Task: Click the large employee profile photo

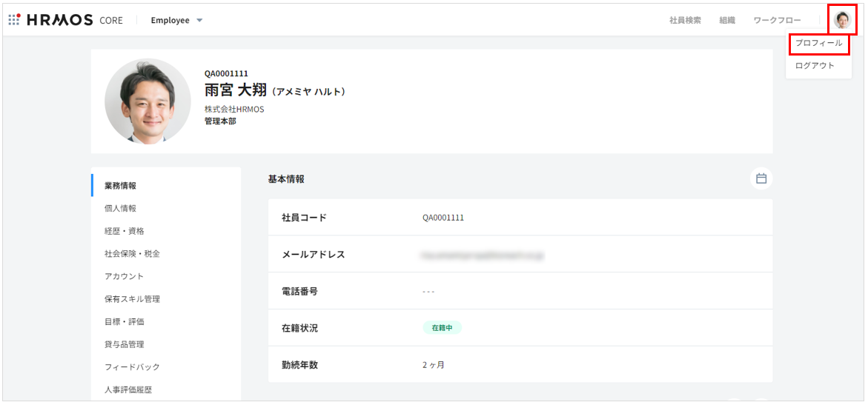Action: click(148, 101)
